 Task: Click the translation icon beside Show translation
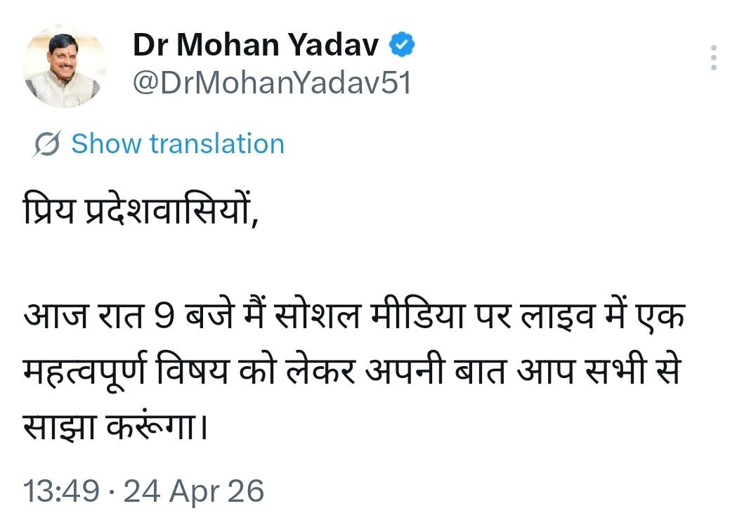[x=47, y=144]
